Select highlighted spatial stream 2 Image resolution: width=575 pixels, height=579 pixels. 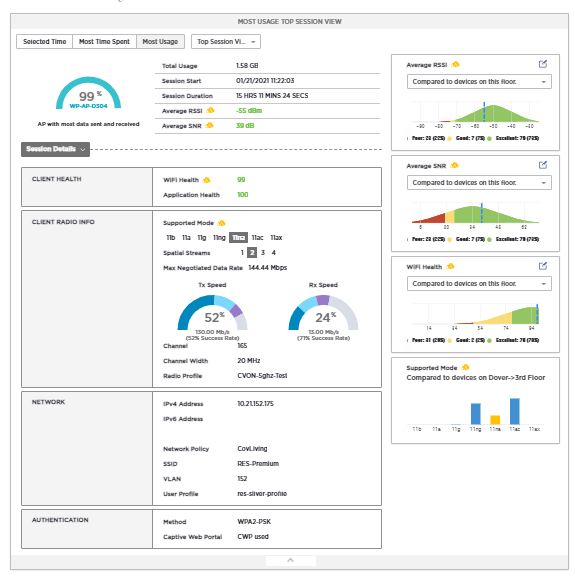(x=252, y=253)
